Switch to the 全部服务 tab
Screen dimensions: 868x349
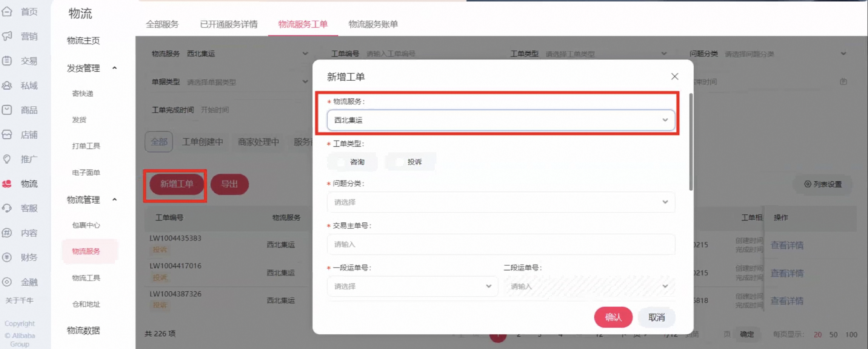click(x=162, y=24)
